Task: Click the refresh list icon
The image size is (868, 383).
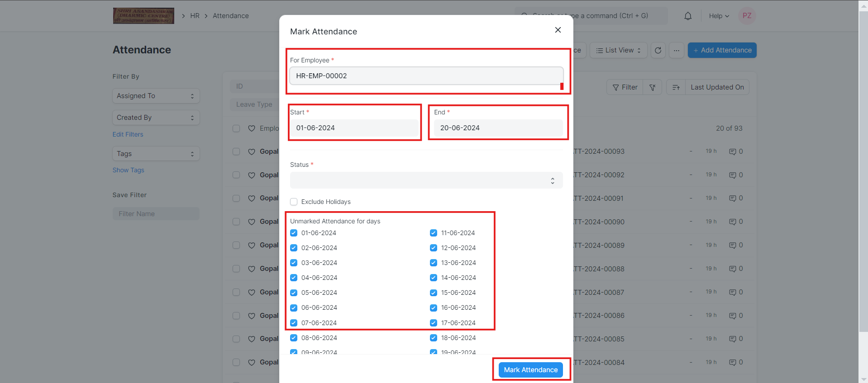Action: pos(658,50)
